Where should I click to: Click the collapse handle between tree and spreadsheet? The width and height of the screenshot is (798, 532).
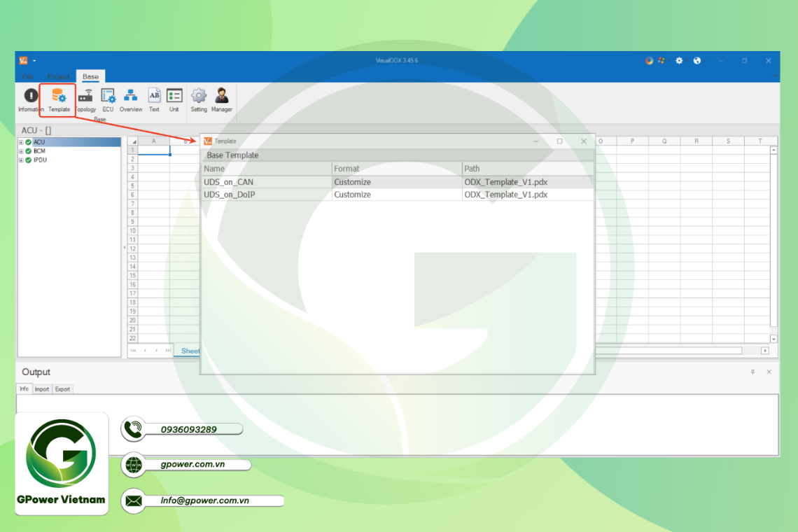[x=124, y=248]
